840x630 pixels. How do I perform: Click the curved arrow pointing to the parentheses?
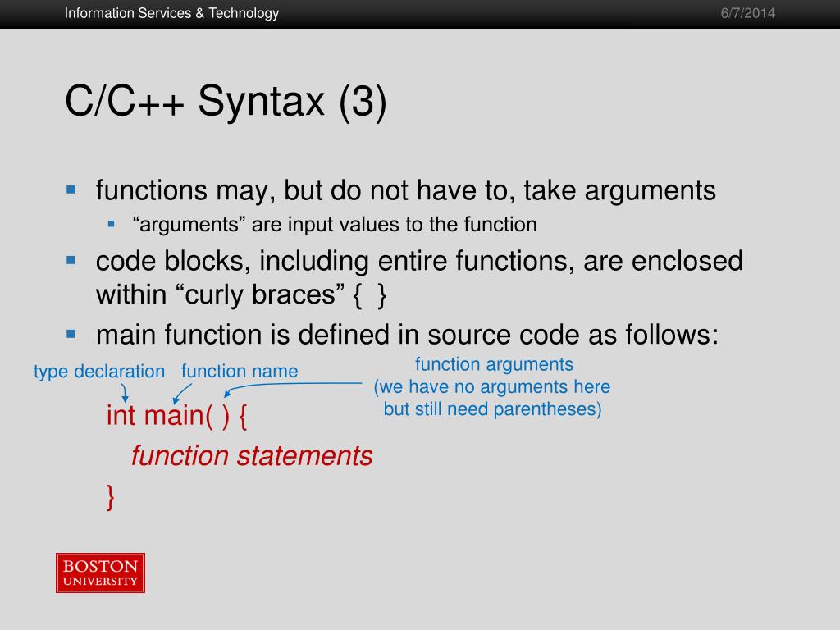pyautogui.click(x=287, y=386)
